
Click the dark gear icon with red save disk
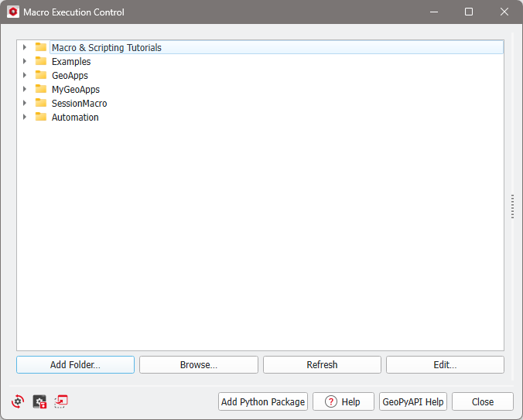click(x=39, y=401)
